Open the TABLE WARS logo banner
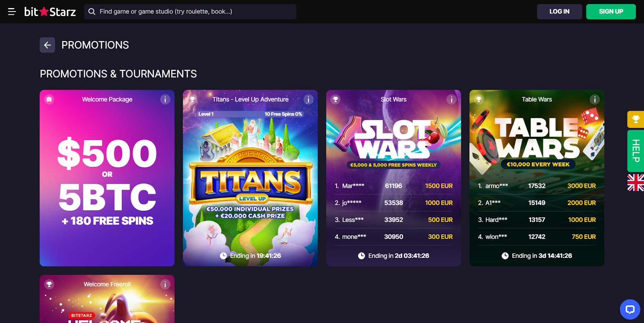Viewport: 644px width, 323px height. tap(537, 138)
